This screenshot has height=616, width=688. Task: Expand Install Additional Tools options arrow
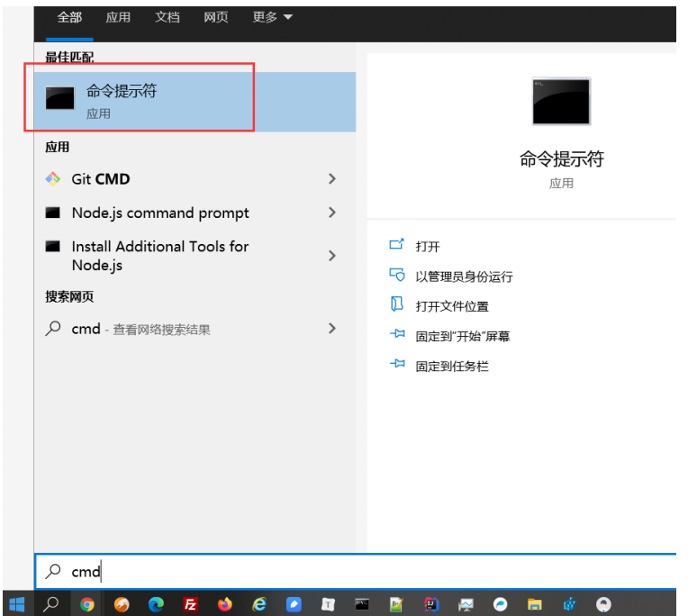point(332,256)
